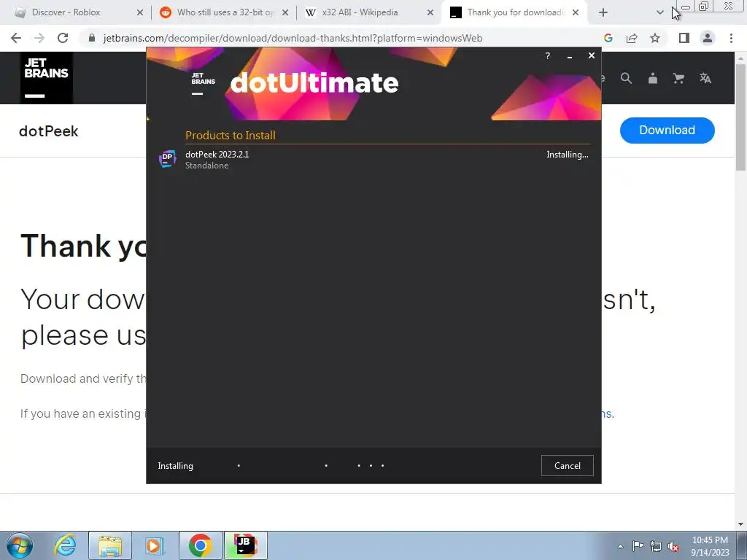Image resolution: width=747 pixels, height=560 pixels.
Task: Open the language selector on JetBrains site
Action: pos(705,79)
